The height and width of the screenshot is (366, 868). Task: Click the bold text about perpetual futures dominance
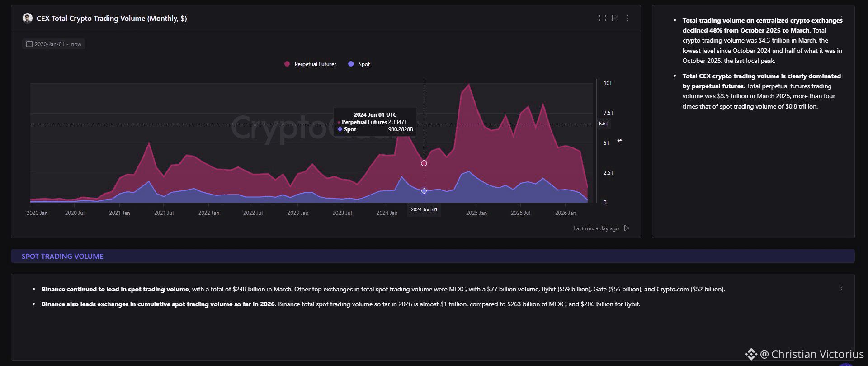pyautogui.click(x=761, y=81)
